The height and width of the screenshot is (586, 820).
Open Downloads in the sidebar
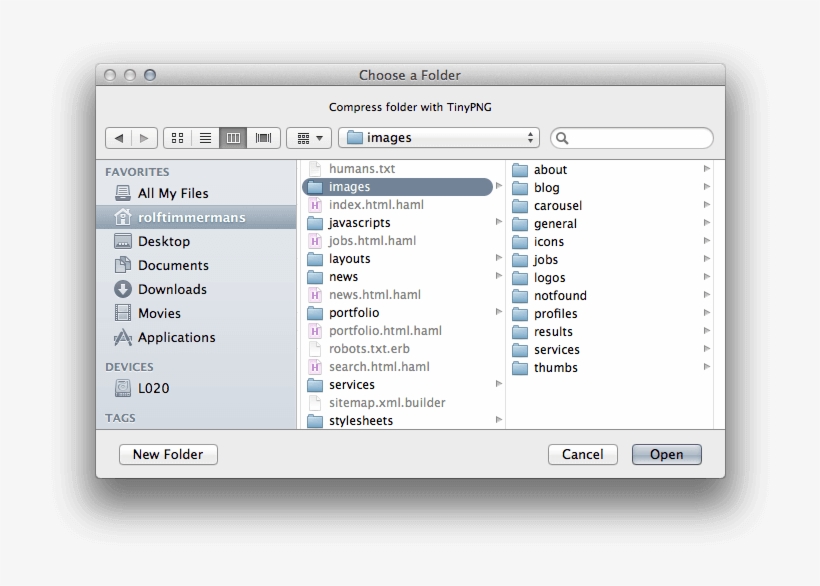[196, 289]
